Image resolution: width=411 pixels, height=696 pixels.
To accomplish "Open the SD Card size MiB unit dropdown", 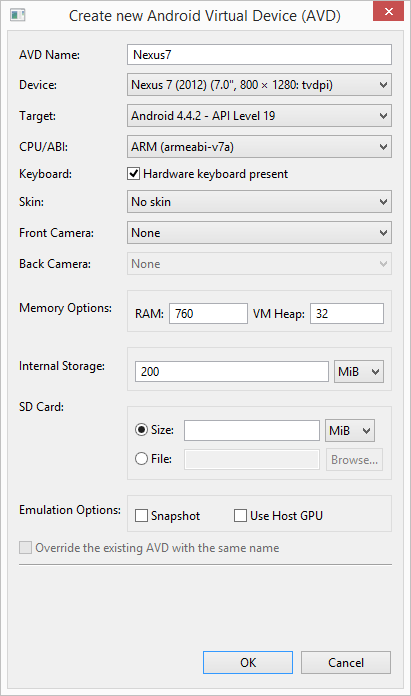I will coord(350,431).
